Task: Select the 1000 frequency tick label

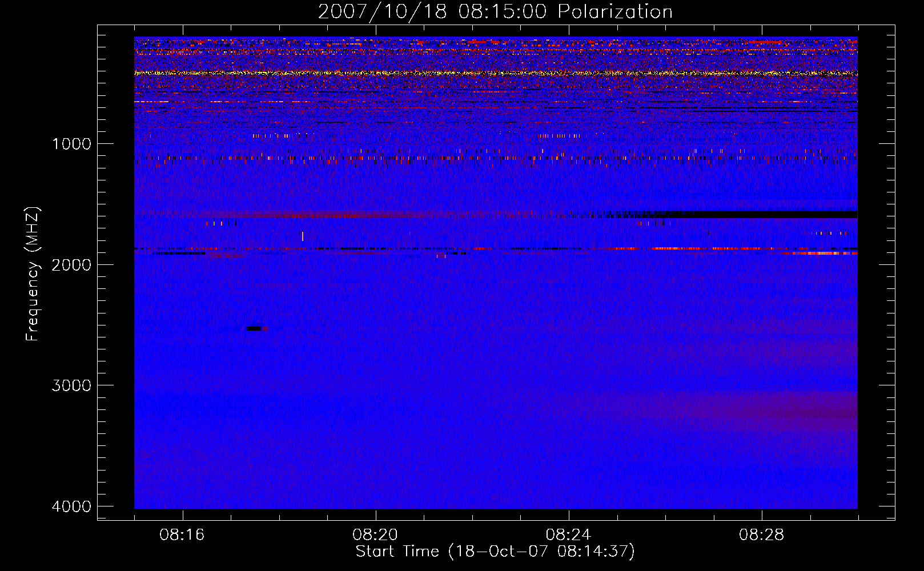Action: tap(71, 143)
